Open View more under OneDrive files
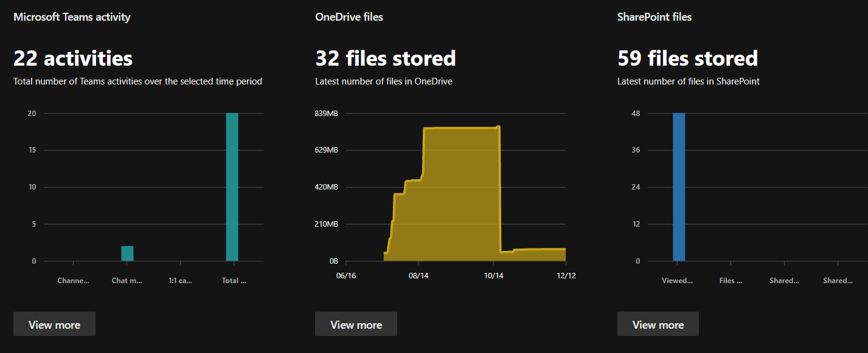 pyautogui.click(x=356, y=324)
